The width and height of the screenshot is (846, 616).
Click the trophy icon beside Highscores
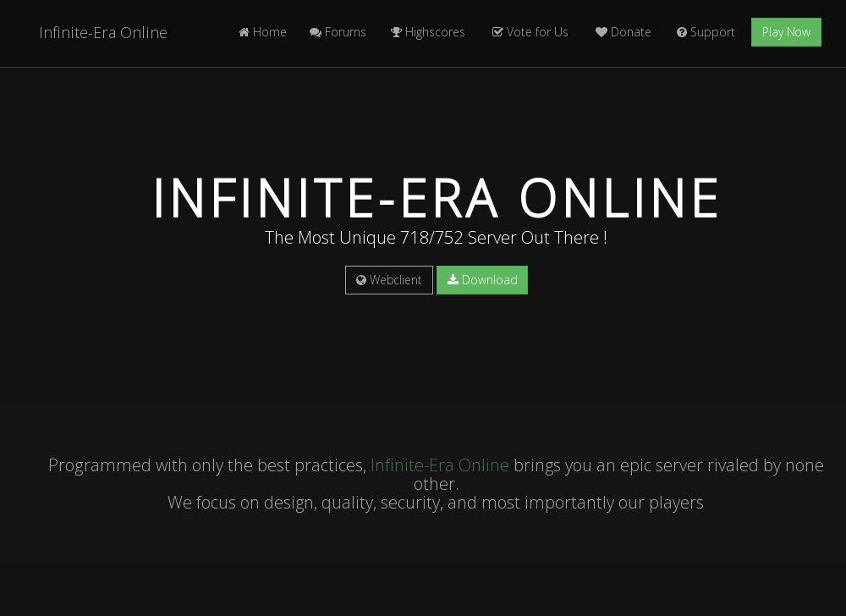[x=396, y=32]
